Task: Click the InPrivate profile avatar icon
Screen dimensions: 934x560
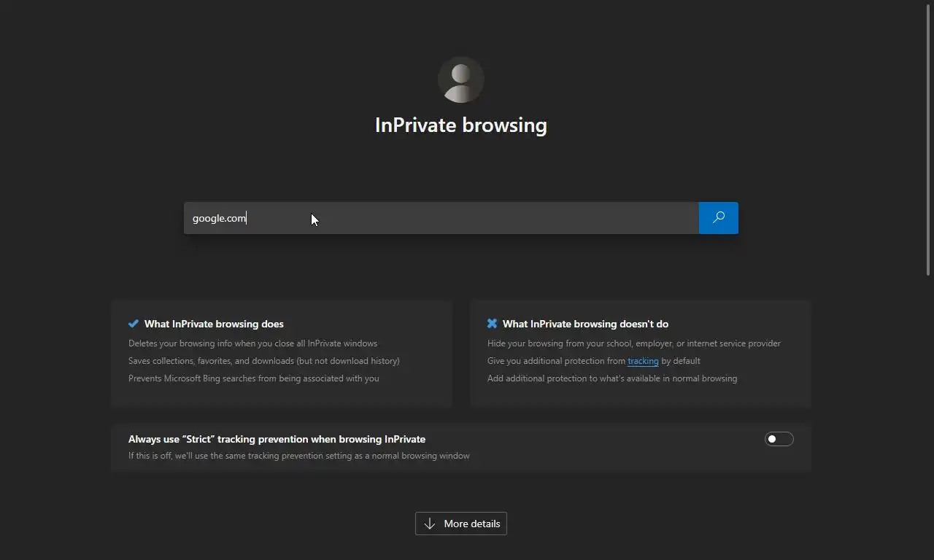Action: coord(460,79)
